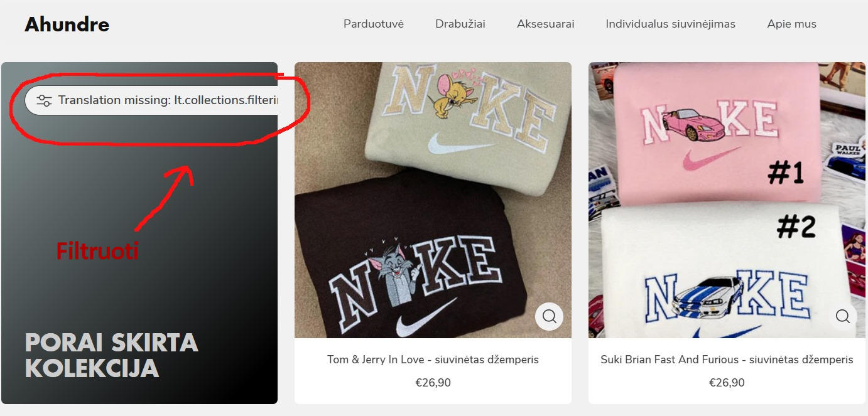The image size is (868, 416).
Task: Click the 'Translation missing' filter button text
Action: click(x=168, y=100)
